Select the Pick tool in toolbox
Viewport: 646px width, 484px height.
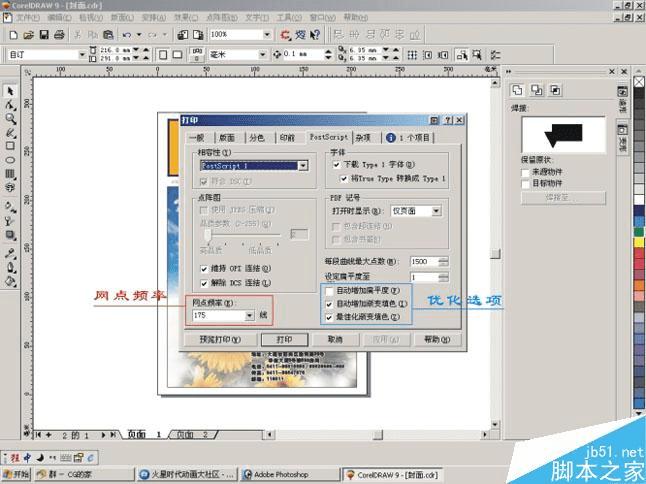pyautogui.click(x=10, y=91)
